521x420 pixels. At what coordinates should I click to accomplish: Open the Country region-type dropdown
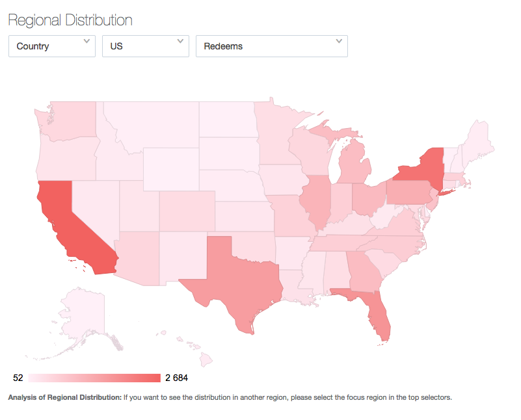tap(51, 46)
